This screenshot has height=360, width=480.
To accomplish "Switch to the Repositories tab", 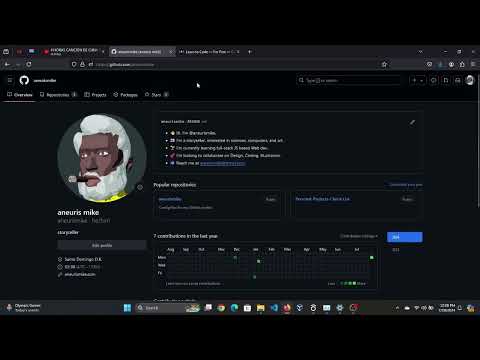I will point(58,95).
